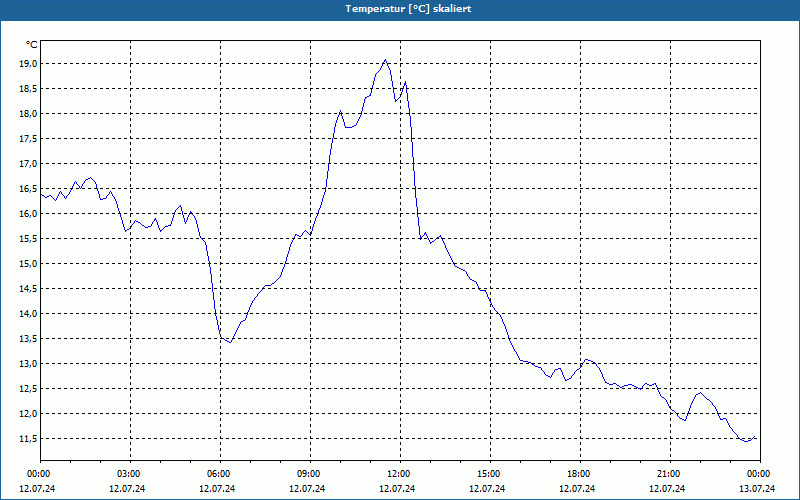Select the 11,5 y-axis label
Image resolution: width=800 pixels, height=500 pixels.
point(28,439)
